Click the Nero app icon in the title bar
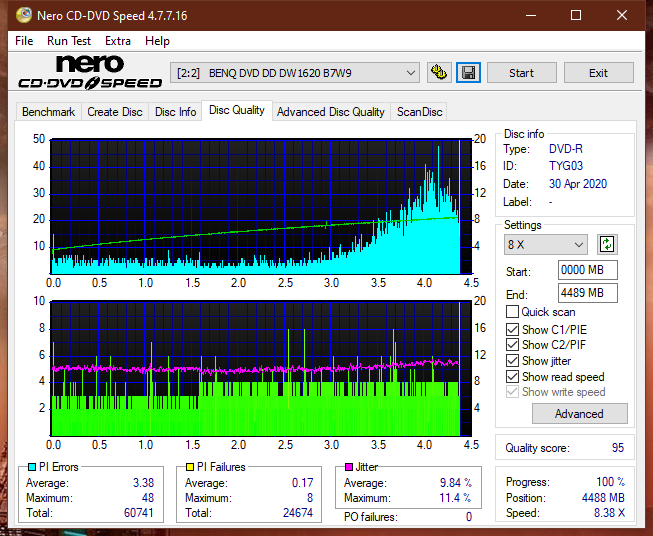 pyautogui.click(x=24, y=15)
